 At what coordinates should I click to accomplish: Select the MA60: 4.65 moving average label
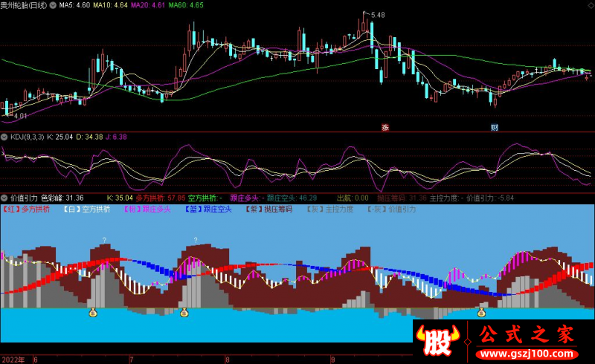186,5
